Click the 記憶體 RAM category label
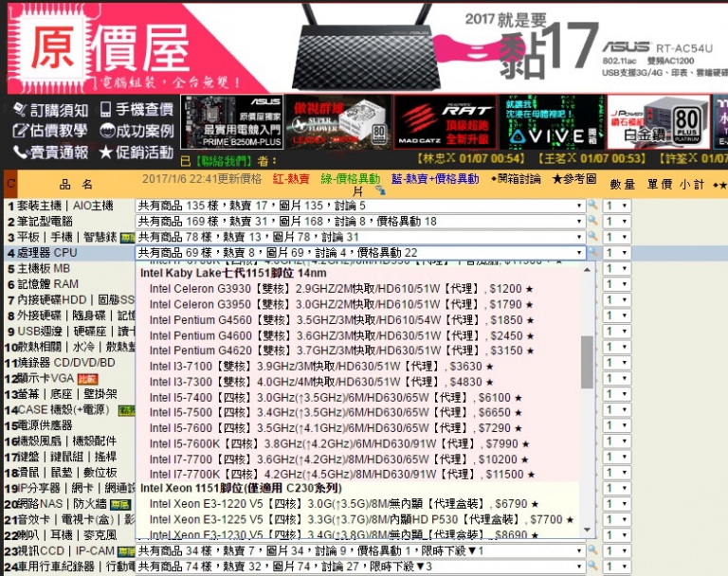Screen dimensions: 728x576 coord(47,284)
